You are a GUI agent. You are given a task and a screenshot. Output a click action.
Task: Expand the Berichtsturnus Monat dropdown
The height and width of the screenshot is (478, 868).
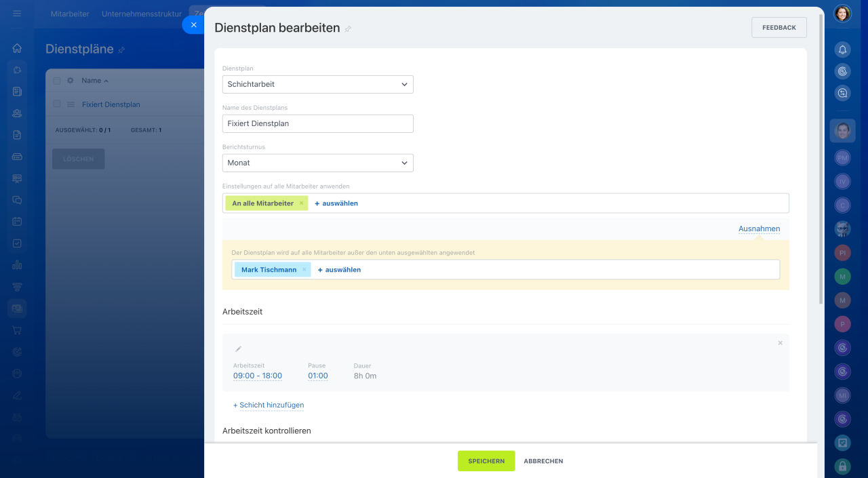pyautogui.click(x=317, y=163)
